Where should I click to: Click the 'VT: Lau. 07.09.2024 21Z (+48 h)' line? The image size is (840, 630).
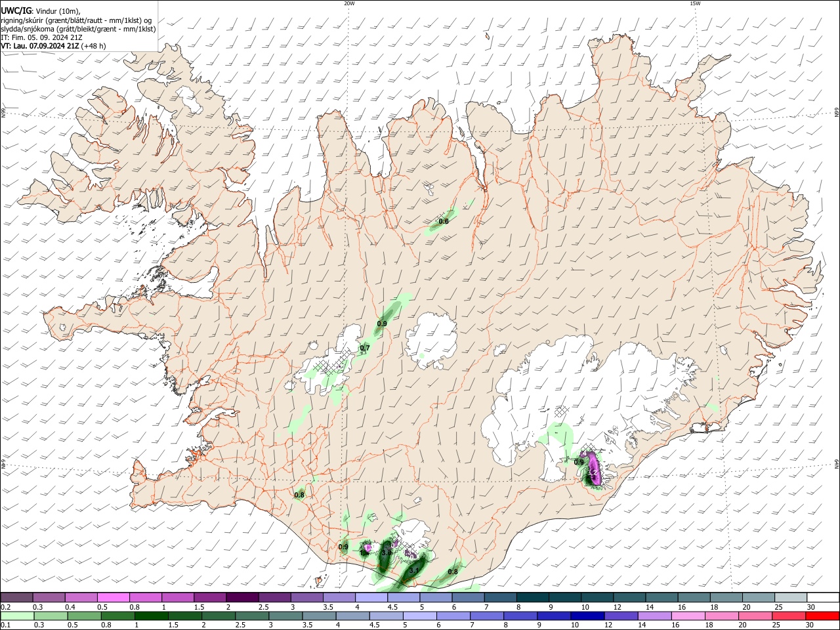tap(53, 47)
